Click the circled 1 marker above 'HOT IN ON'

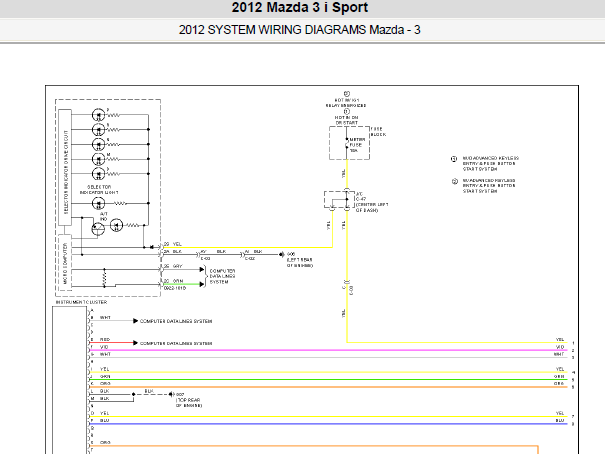pyautogui.click(x=346, y=111)
